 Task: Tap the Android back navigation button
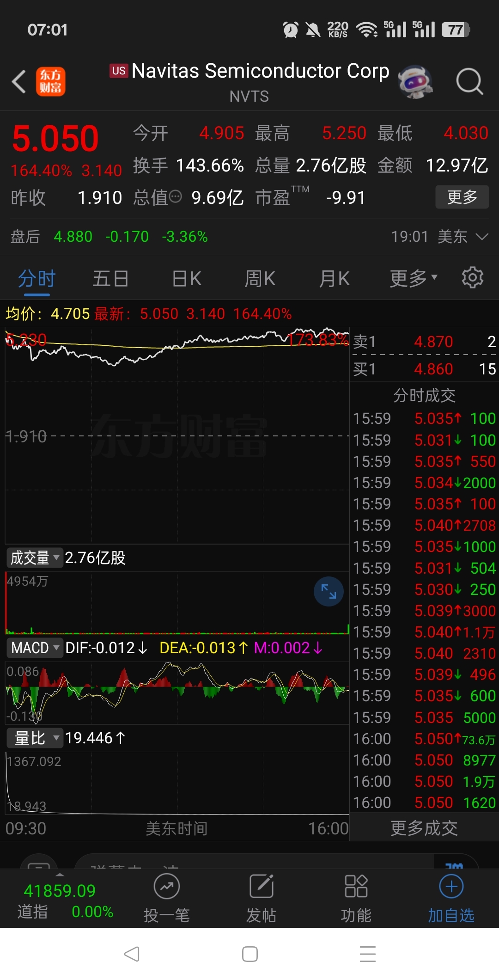(132, 954)
